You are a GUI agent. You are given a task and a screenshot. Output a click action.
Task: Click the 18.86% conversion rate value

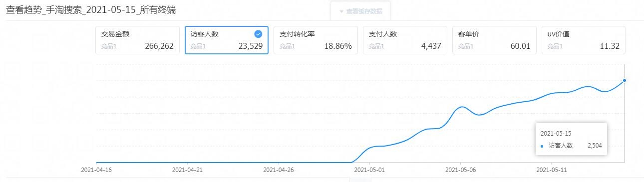click(x=338, y=46)
